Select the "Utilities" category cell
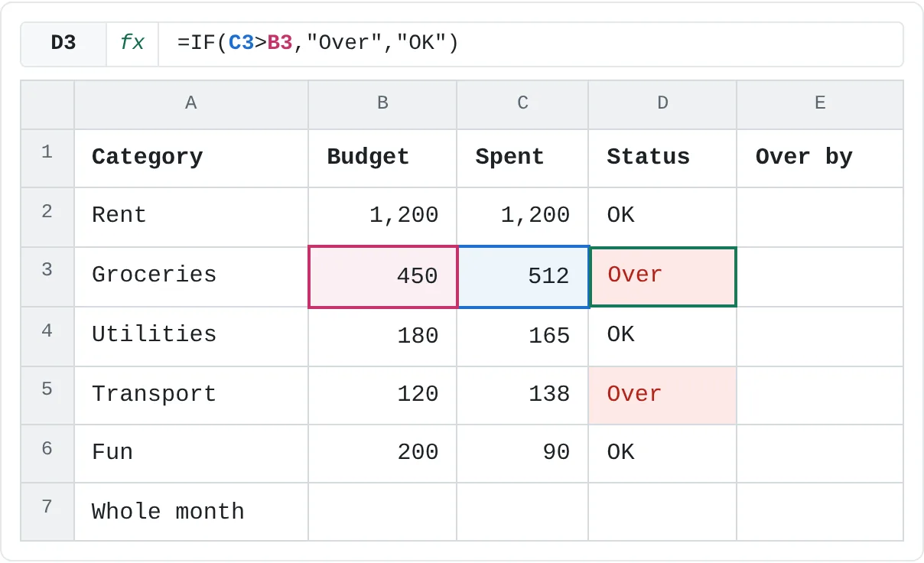The width and height of the screenshot is (924, 563). (191, 336)
